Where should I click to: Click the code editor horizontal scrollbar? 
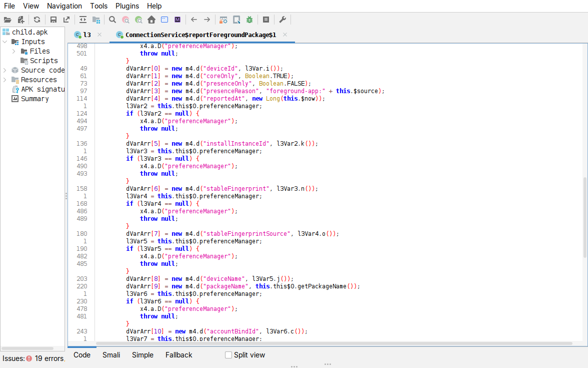pyautogui.click(x=334, y=343)
